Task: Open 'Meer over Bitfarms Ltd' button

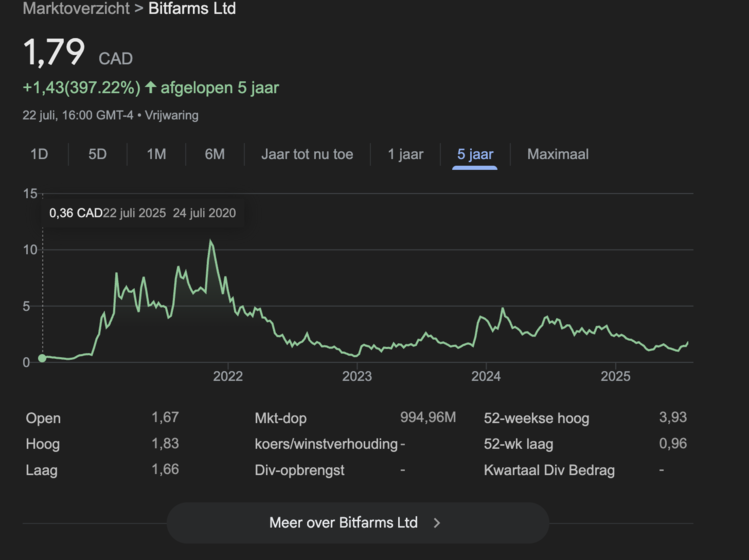Action: point(358,523)
